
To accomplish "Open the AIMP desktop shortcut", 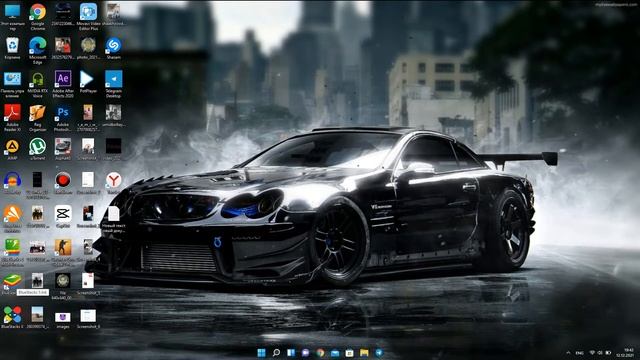I will 12,146.
